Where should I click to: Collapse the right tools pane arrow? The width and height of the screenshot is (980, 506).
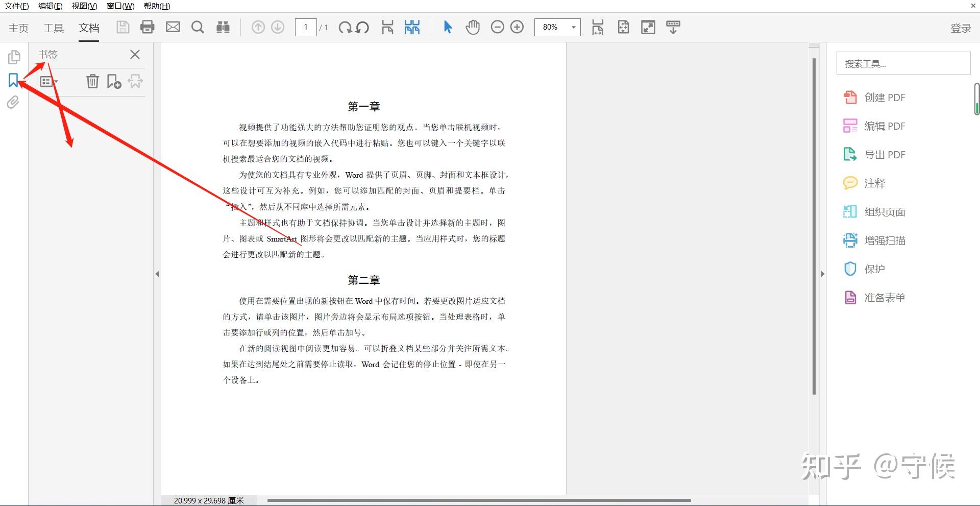click(x=822, y=274)
